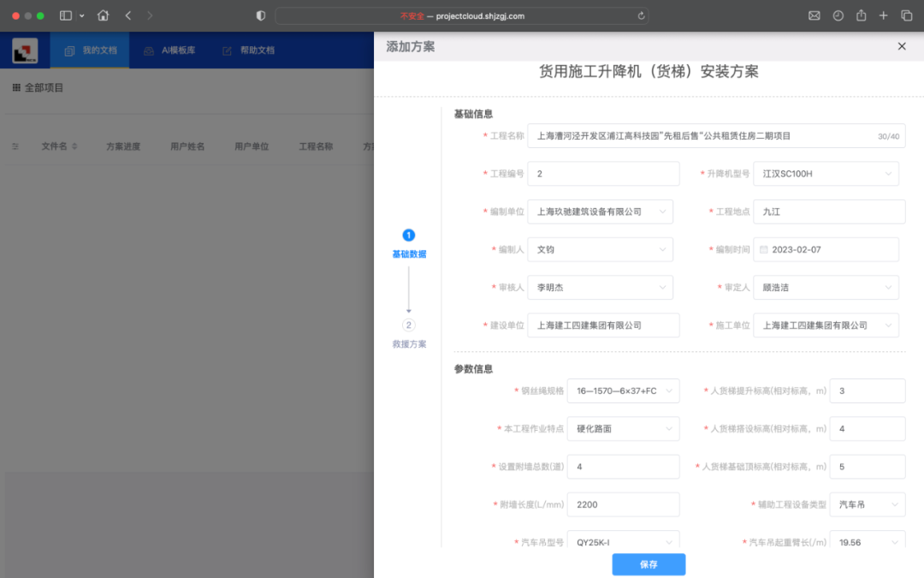Go back with the browser back arrow

128,15
